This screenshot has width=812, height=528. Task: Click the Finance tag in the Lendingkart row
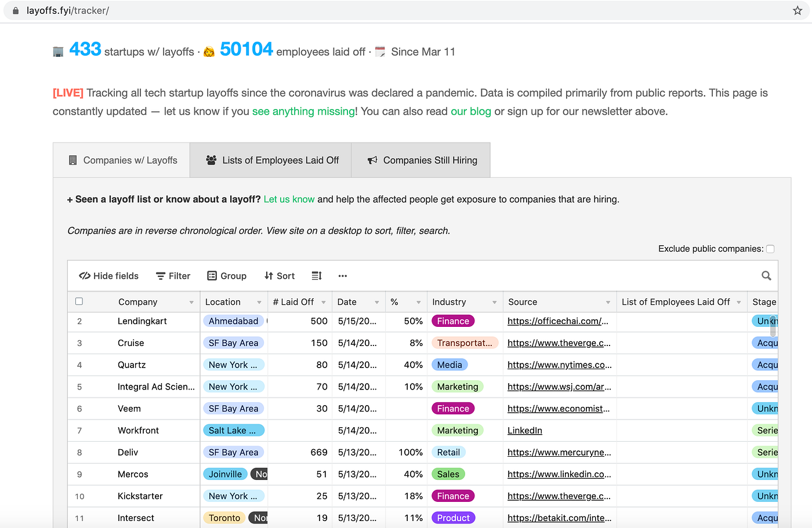453,321
